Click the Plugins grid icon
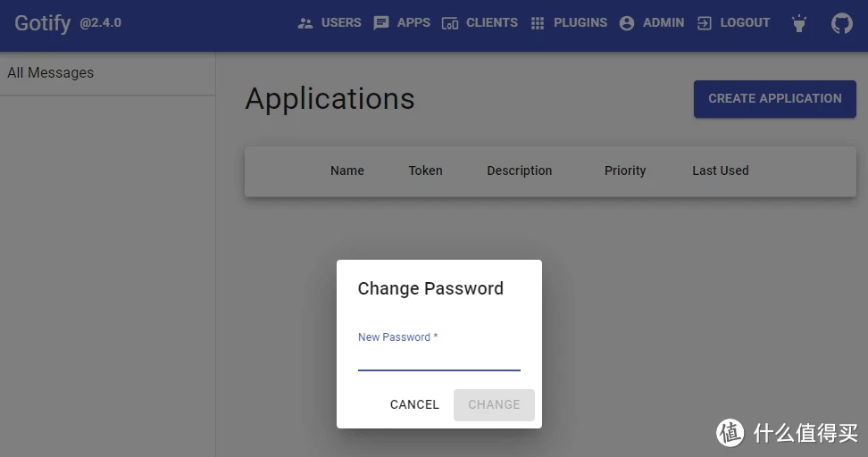 coord(538,23)
